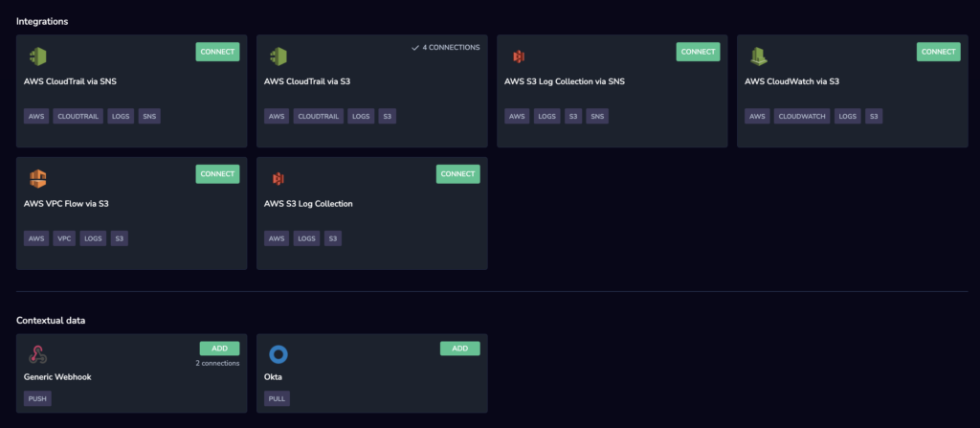
Task: Connect AWS VPC Flow via S3
Action: tap(217, 174)
